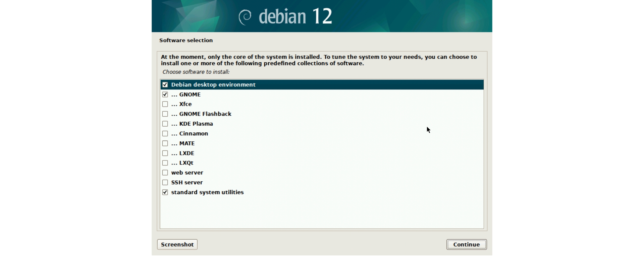Click the "debian 12" banner title text
The height and width of the screenshot is (258, 644).
click(x=295, y=16)
